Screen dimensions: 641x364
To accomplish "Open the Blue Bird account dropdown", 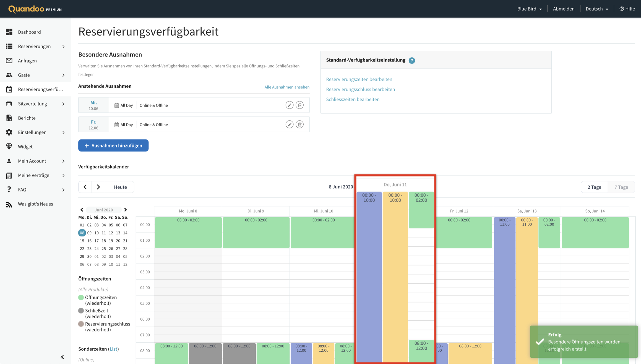I will coord(530,9).
